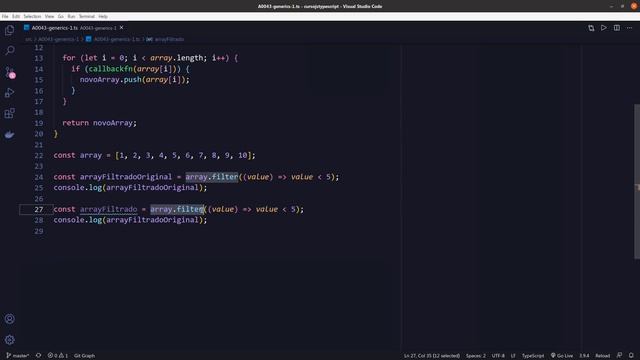640x360 pixels.
Task: Click the 'for' keyword on line 13
Action: coord(69,58)
